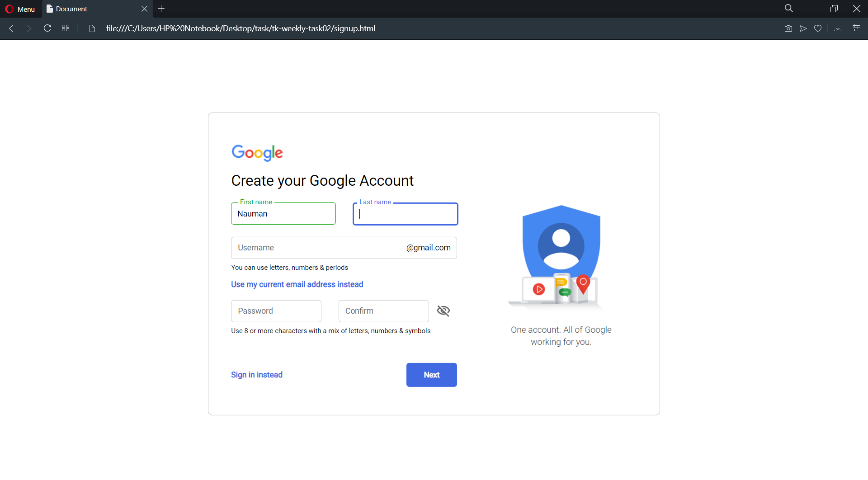
Task: Go back to previous page
Action: click(x=12, y=28)
